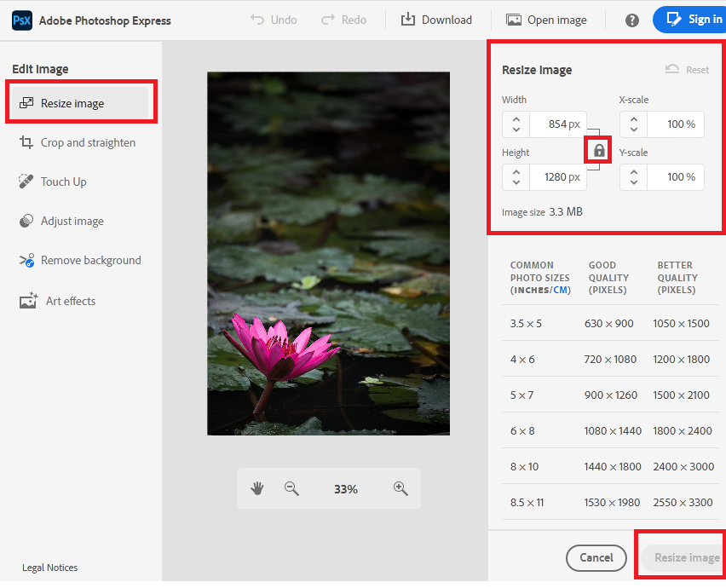The image size is (726, 588).
Task: Decrease the X-scale with down arrow
Action: [x=634, y=130]
